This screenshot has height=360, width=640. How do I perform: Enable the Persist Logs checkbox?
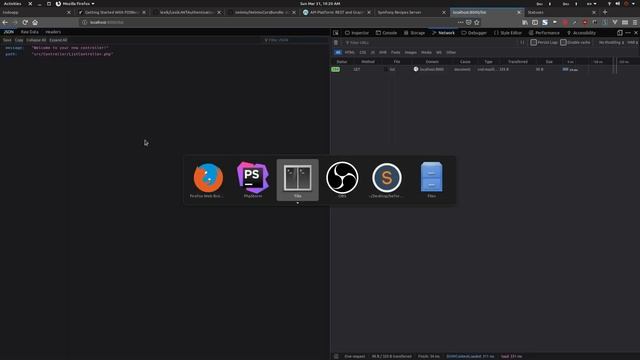tap(533, 42)
